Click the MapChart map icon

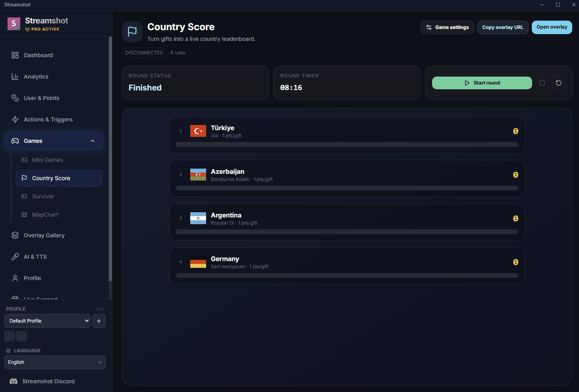[x=24, y=215]
